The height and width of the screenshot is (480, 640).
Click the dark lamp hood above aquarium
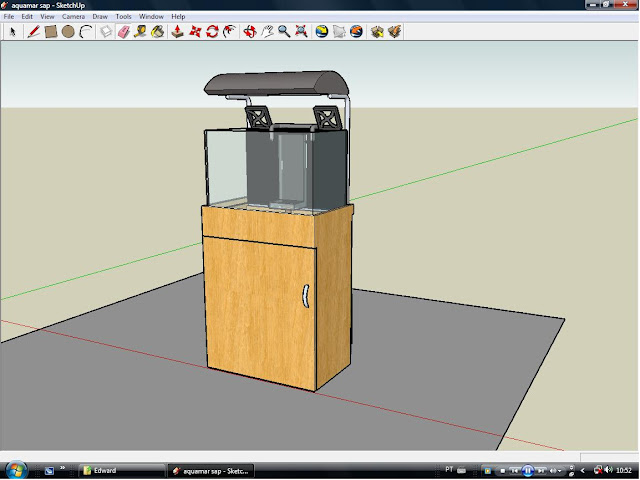(276, 84)
